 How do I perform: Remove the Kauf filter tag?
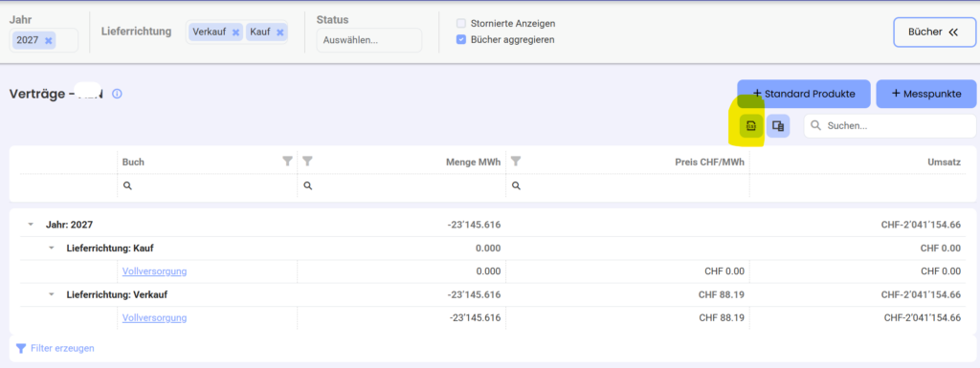point(280,32)
